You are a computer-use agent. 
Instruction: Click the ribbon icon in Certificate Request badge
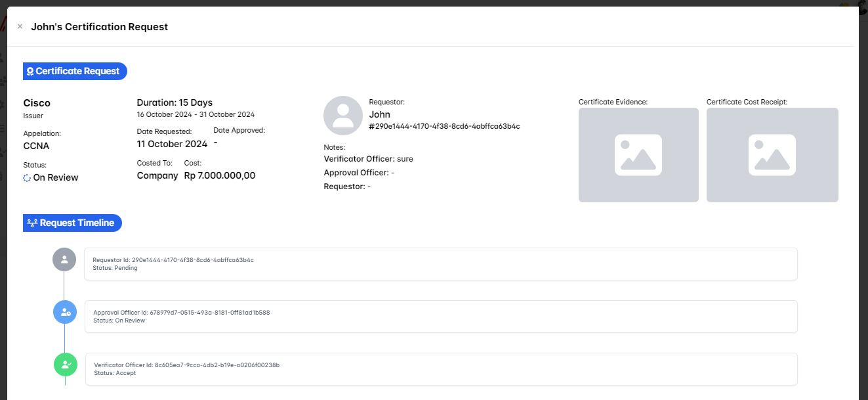pyautogui.click(x=30, y=72)
